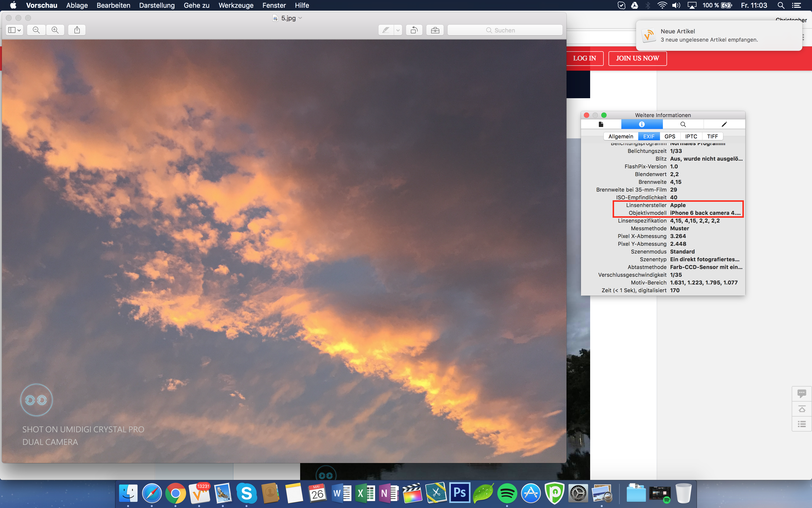This screenshot has height=508, width=812.
Task: Click the AirPlay display icon
Action: pyautogui.click(x=692, y=5)
